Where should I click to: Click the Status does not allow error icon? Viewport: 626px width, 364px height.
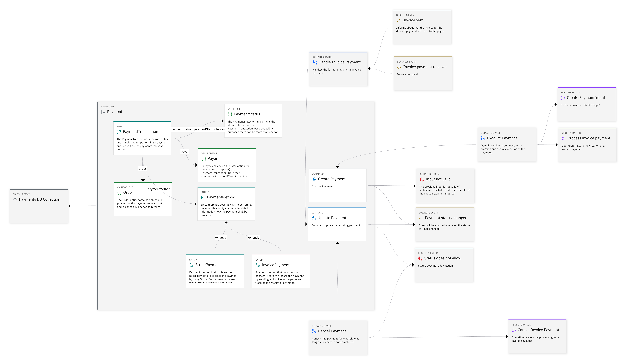[420, 258]
